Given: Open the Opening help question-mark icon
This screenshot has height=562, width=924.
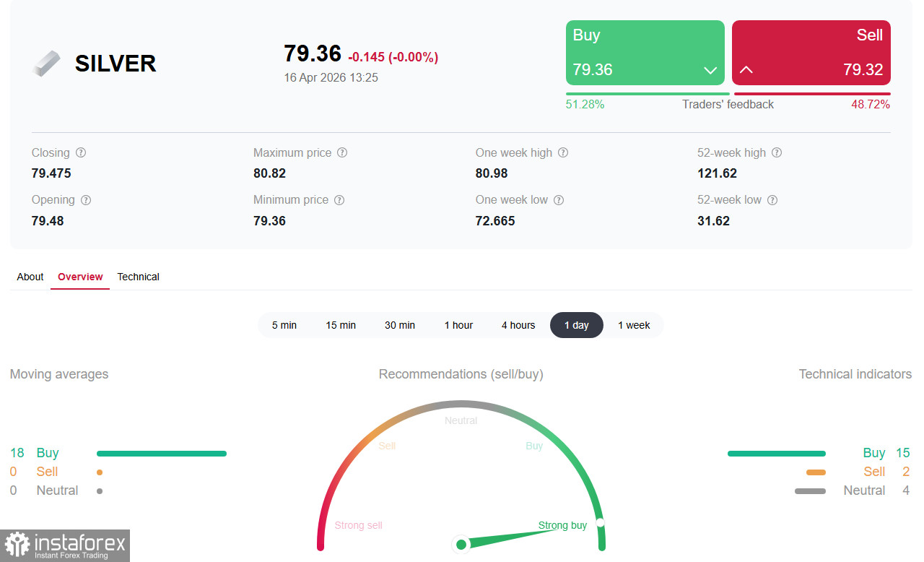Looking at the screenshot, I should click(86, 200).
